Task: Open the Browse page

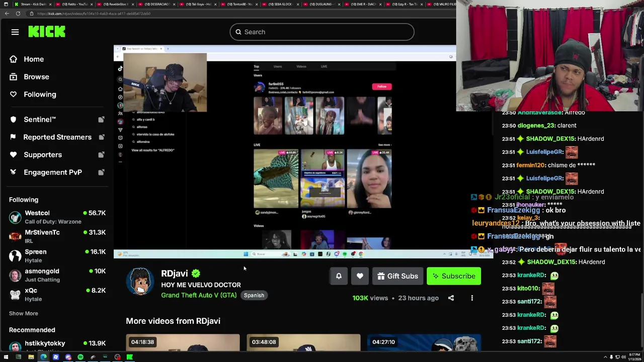Action: point(36,77)
